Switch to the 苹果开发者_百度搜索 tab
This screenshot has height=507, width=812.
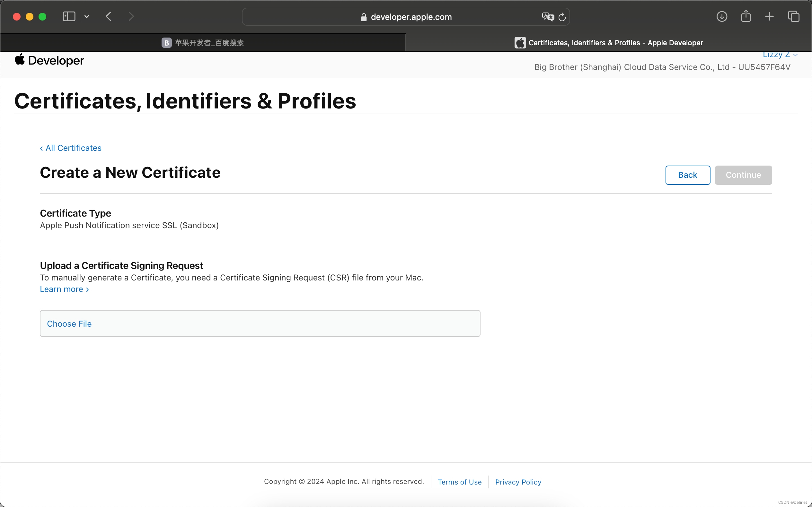point(203,43)
